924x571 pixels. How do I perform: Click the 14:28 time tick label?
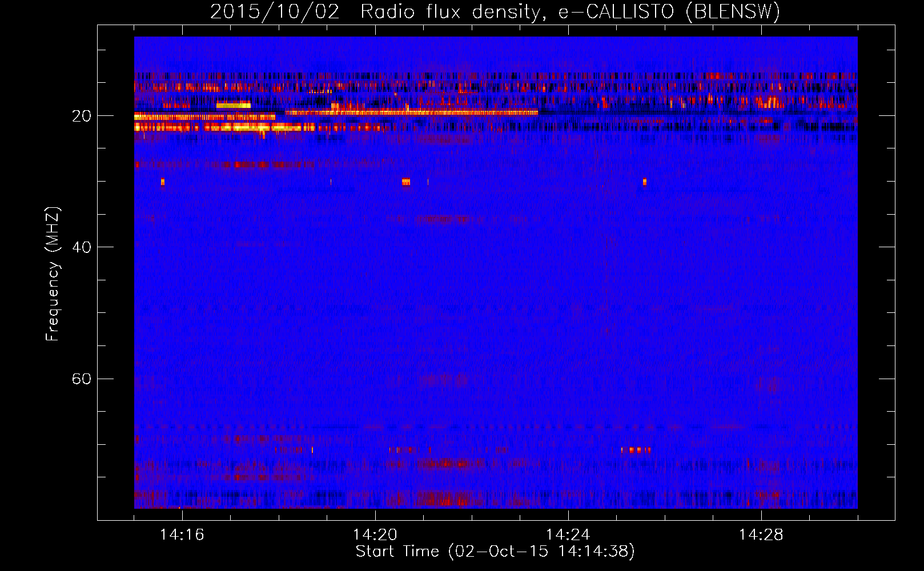(x=761, y=535)
